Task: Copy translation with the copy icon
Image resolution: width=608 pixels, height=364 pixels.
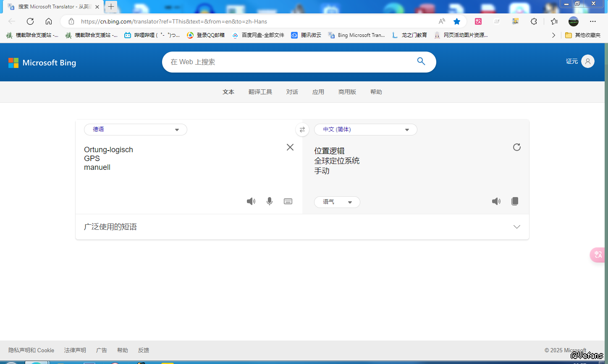Action: pos(515,201)
